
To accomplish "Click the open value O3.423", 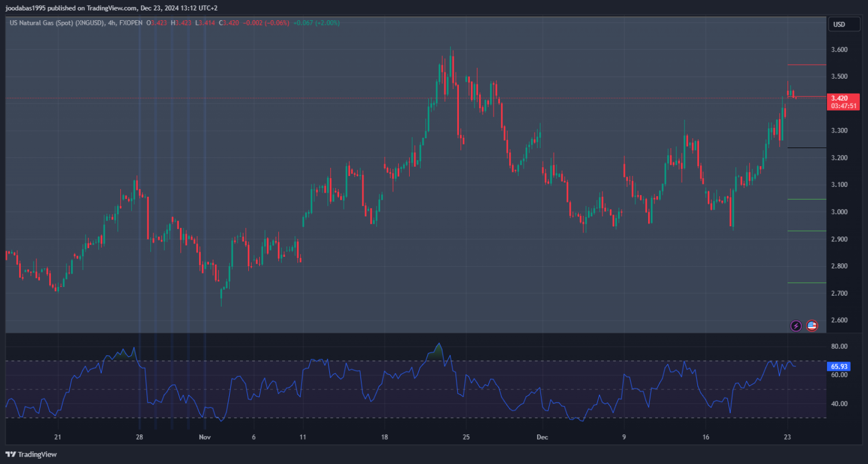I will coord(156,23).
